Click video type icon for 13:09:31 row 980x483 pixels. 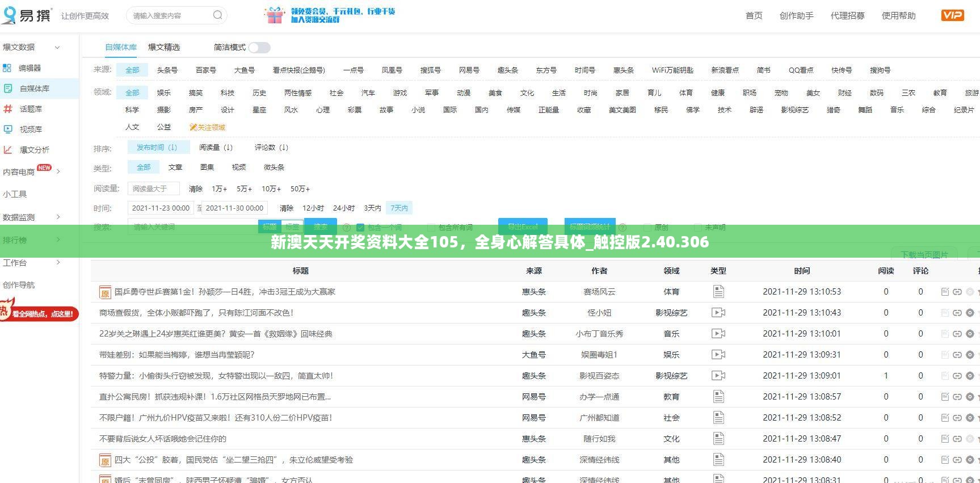(x=718, y=355)
